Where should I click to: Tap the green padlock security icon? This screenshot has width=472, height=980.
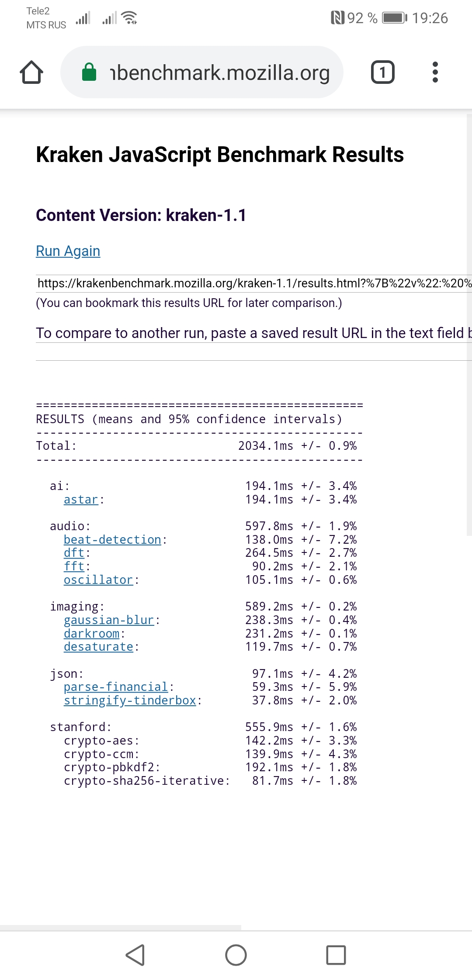tap(89, 72)
